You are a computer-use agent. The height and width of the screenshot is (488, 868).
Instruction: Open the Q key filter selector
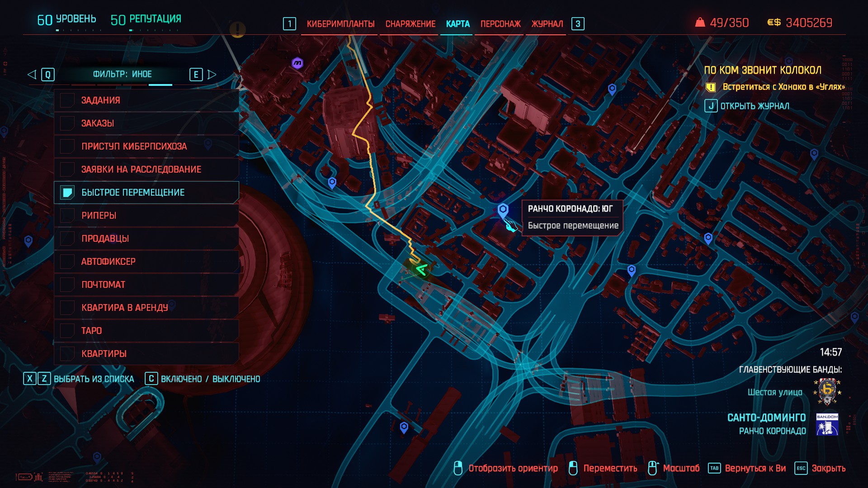[48, 75]
